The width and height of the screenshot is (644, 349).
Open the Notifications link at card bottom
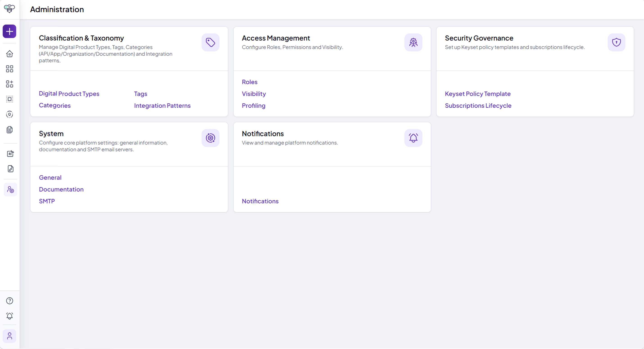(x=260, y=201)
